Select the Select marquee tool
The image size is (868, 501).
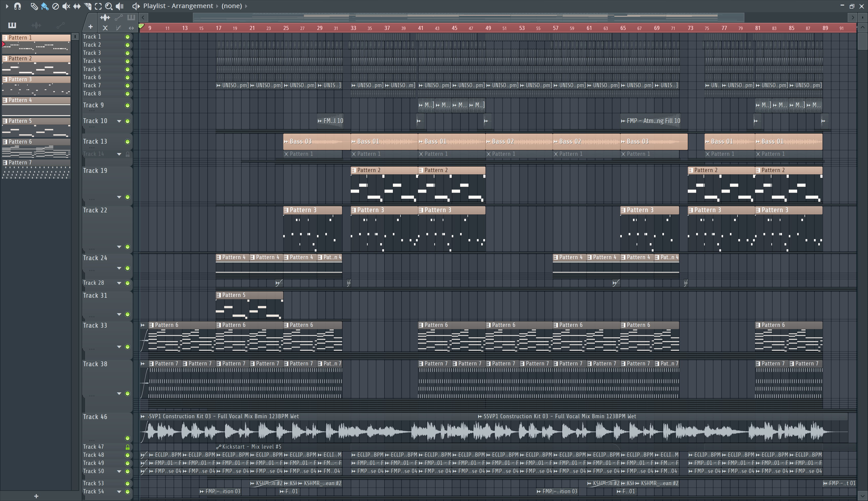(98, 6)
